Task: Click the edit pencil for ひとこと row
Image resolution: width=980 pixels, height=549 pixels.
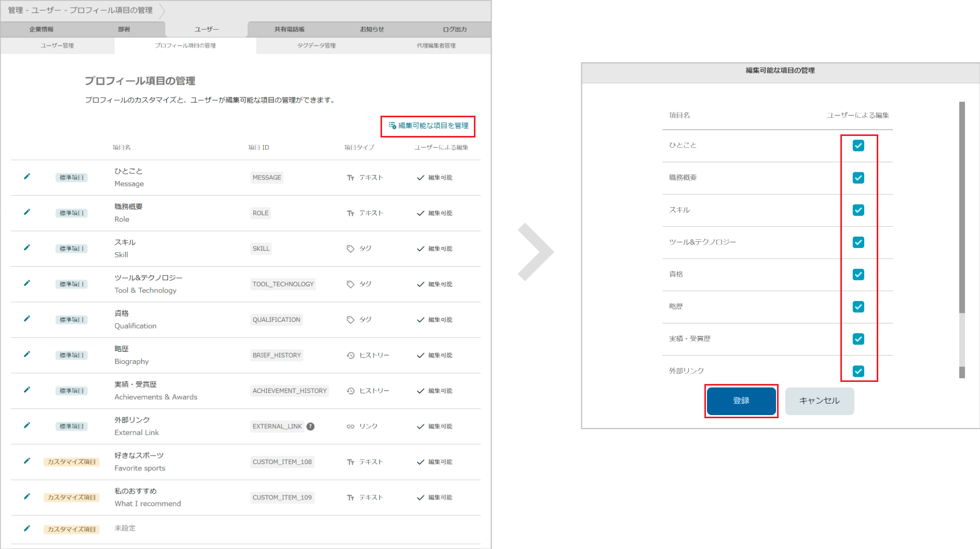Action: tap(27, 177)
